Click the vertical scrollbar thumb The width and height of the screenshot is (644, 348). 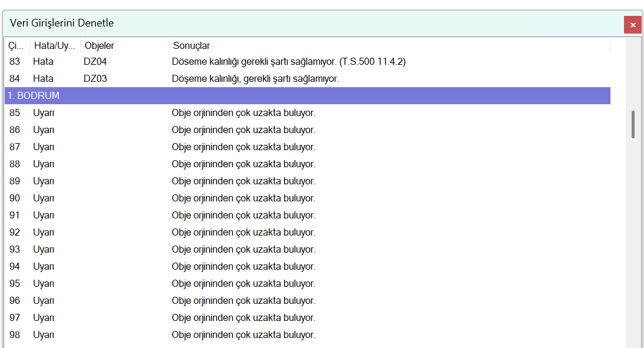(x=633, y=124)
